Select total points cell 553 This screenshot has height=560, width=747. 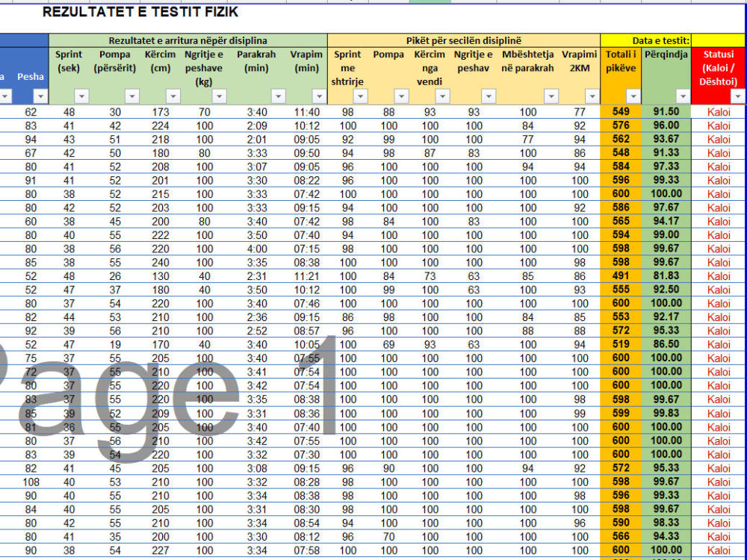pos(621,317)
